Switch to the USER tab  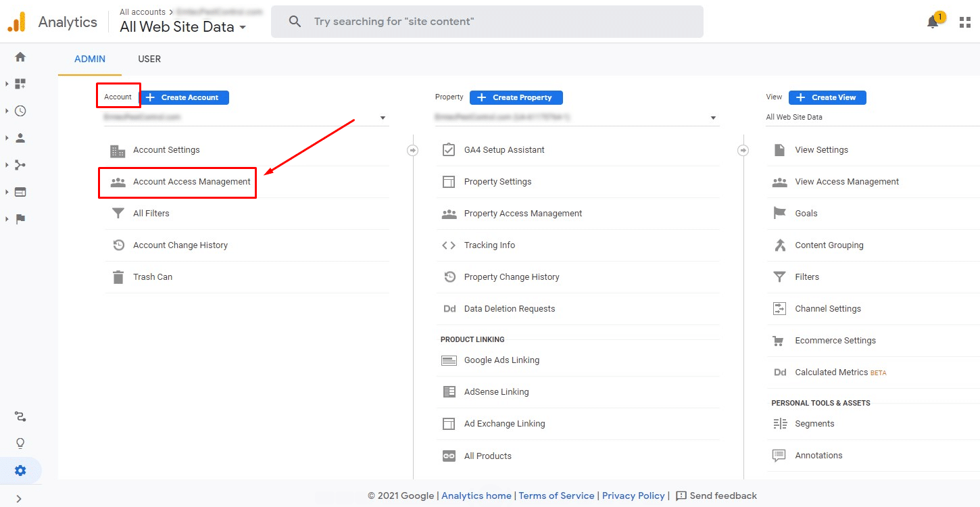149,59
